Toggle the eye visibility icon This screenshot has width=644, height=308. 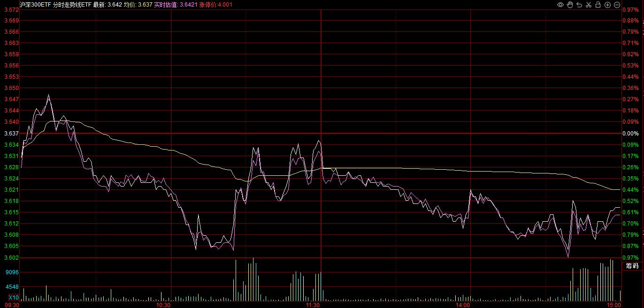pyautogui.click(x=560, y=5)
